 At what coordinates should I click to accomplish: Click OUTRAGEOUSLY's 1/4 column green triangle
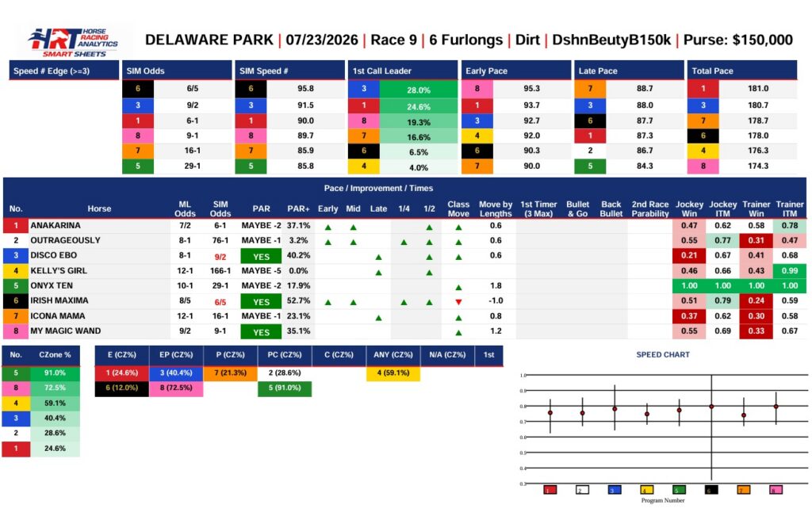tap(404, 243)
